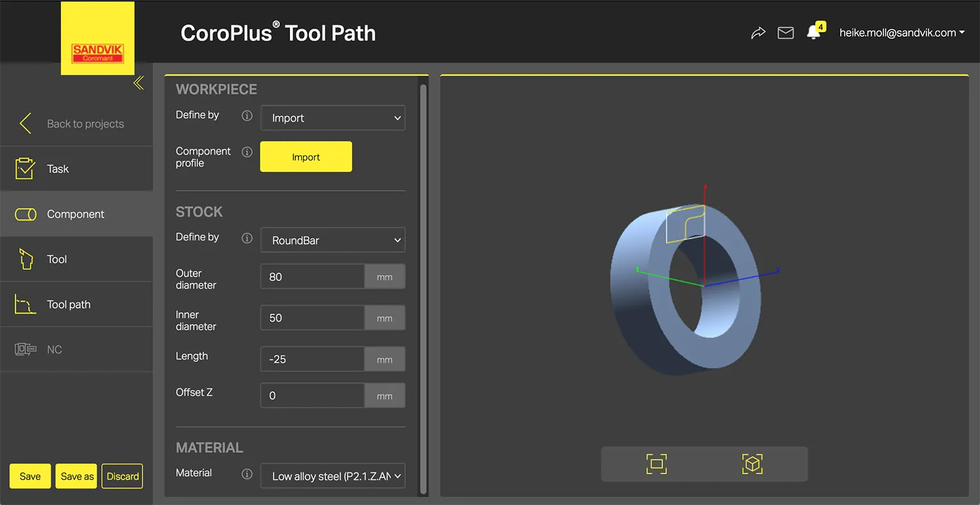
Task: Open the Workpiece Define by dropdown
Action: click(x=333, y=118)
